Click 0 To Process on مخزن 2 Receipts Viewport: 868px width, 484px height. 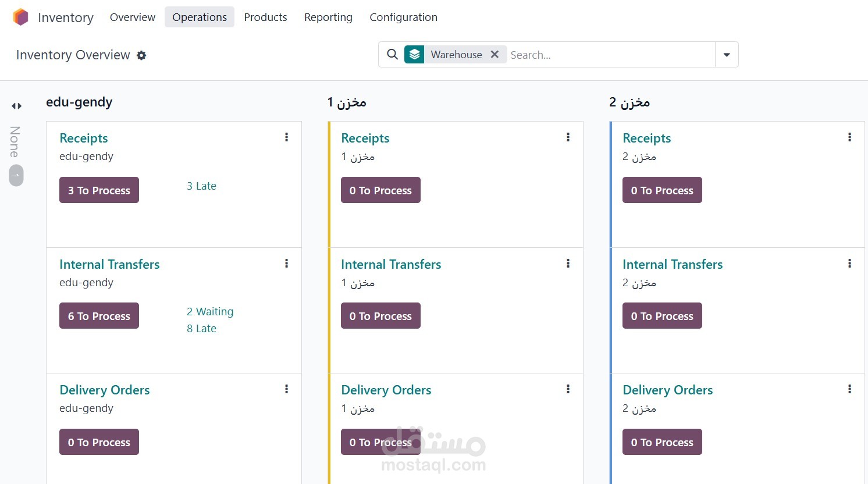662,190
